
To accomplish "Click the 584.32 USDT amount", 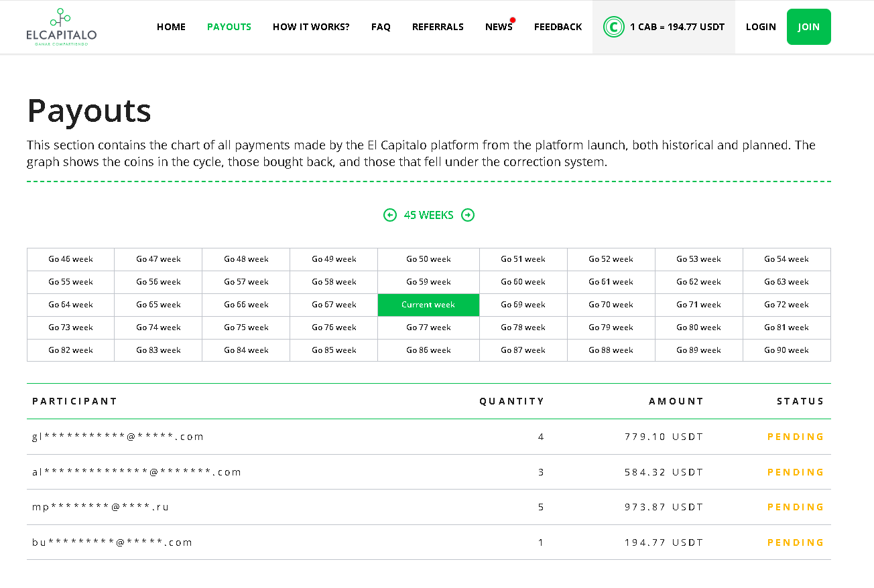I will pos(664,472).
